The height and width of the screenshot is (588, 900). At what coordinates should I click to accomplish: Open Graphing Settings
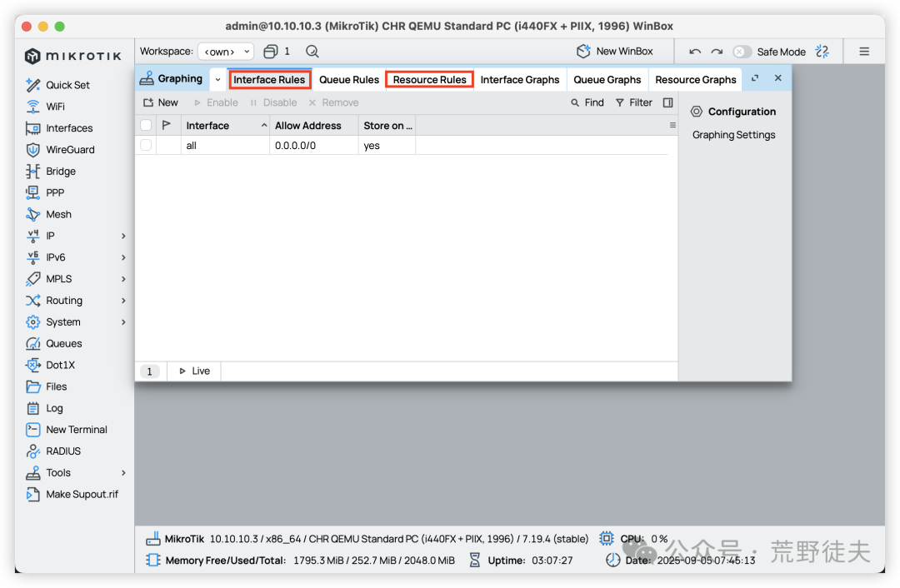733,135
